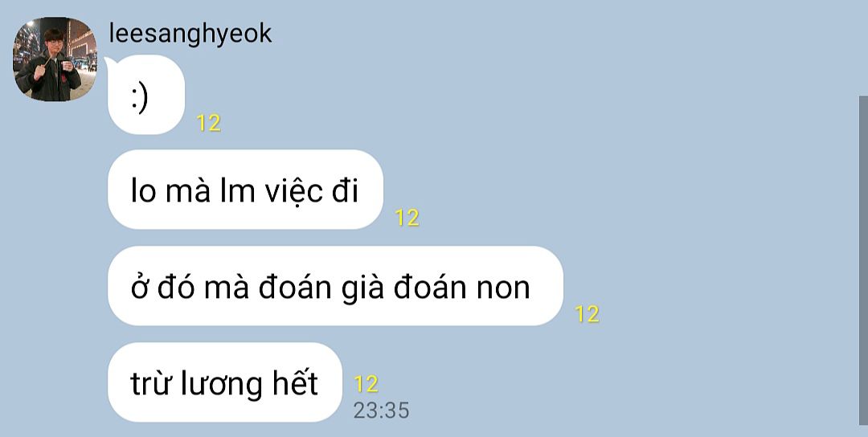Click the leesanghyeok sender name
This screenshot has width=868, height=437.
tap(190, 34)
